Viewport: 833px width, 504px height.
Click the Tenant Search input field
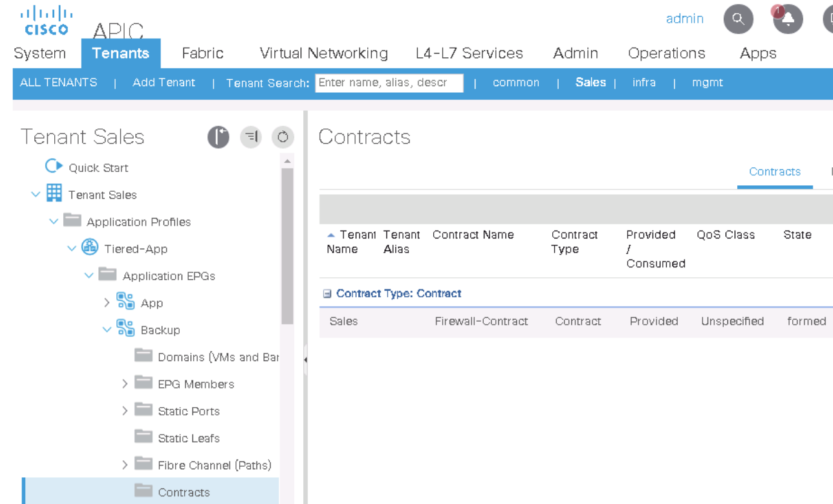pos(389,83)
